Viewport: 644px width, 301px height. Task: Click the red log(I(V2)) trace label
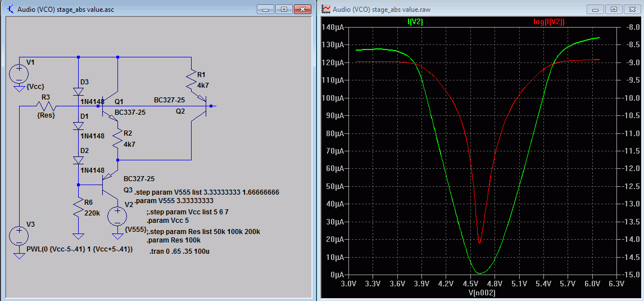[548, 22]
